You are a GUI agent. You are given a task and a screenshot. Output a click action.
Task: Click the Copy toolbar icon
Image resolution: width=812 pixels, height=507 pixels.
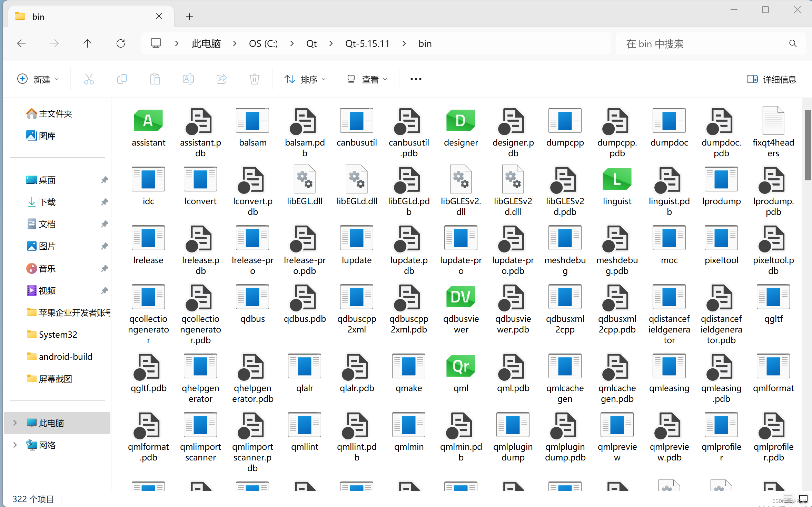pyautogui.click(x=122, y=79)
